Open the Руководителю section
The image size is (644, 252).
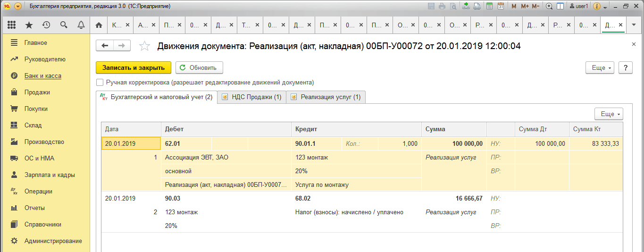coord(45,59)
